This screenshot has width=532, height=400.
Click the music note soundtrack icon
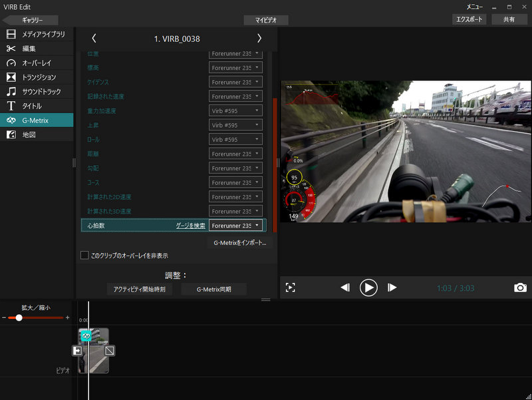pyautogui.click(x=11, y=91)
